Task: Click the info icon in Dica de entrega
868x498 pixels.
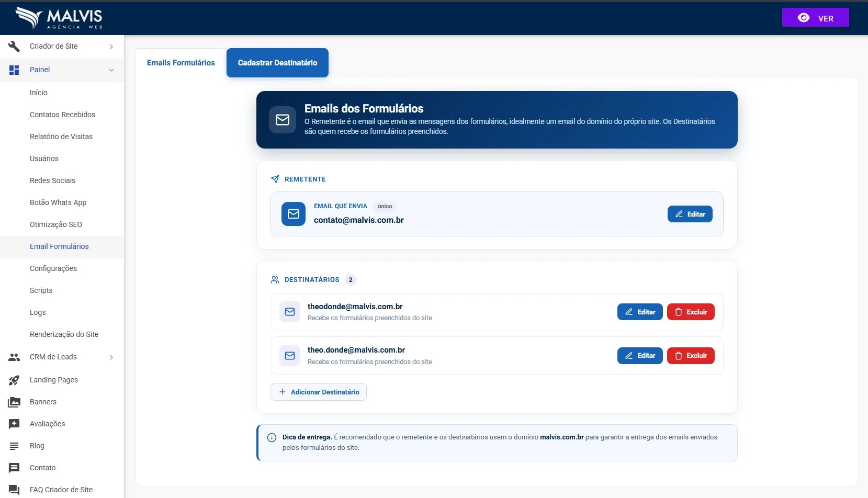Action: (272, 438)
